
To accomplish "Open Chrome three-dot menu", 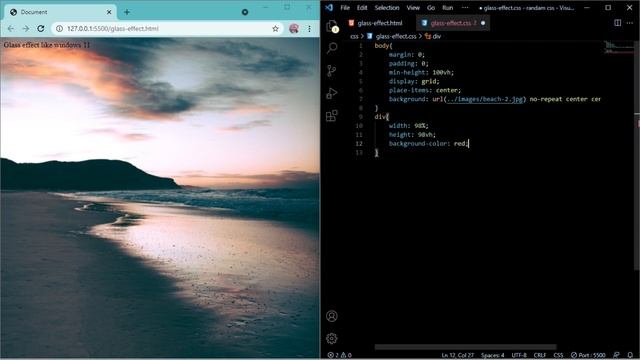I will click(x=309, y=29).
